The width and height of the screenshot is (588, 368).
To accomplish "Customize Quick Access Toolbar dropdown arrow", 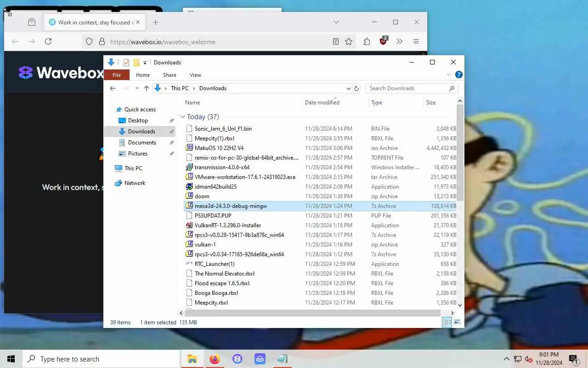I will pos(145,63).
